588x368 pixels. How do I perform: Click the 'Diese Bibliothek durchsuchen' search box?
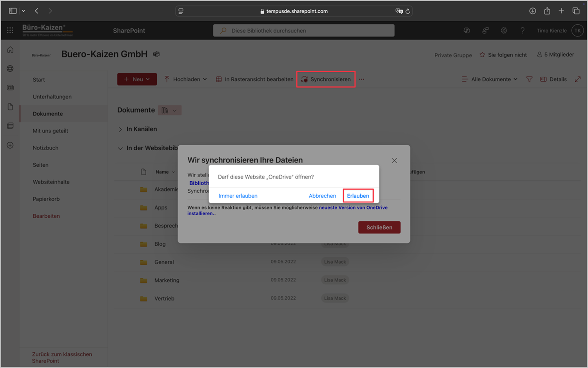304,30
